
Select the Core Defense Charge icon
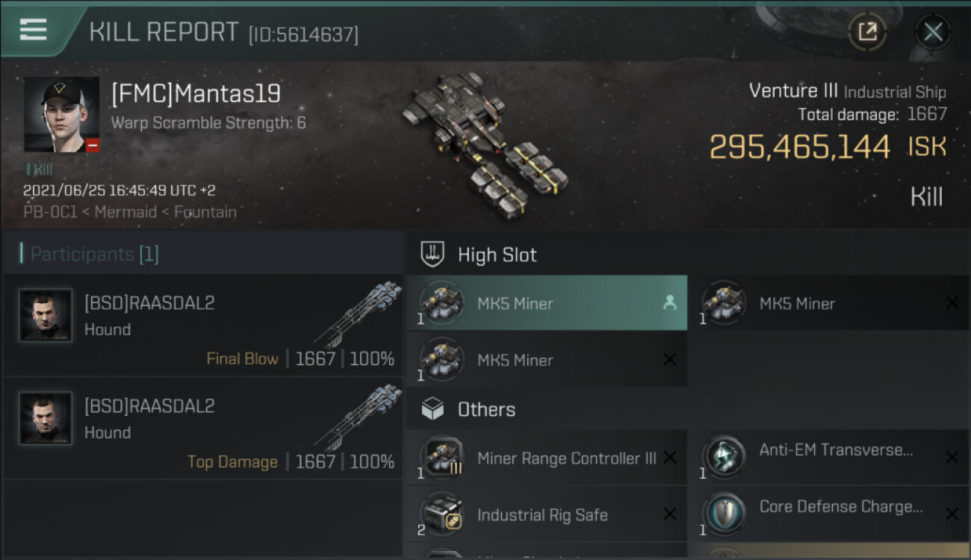click(725, 513)
